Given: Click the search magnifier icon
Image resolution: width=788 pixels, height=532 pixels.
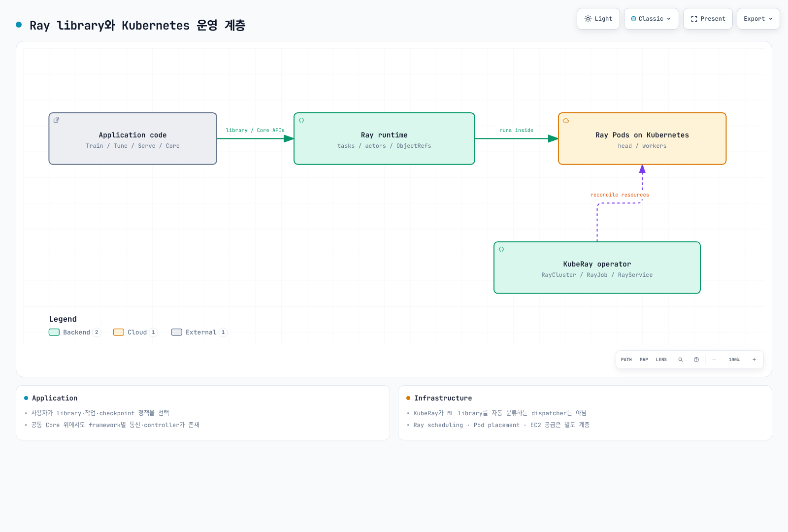Looking at the screenshot, I should coord(681,360).
